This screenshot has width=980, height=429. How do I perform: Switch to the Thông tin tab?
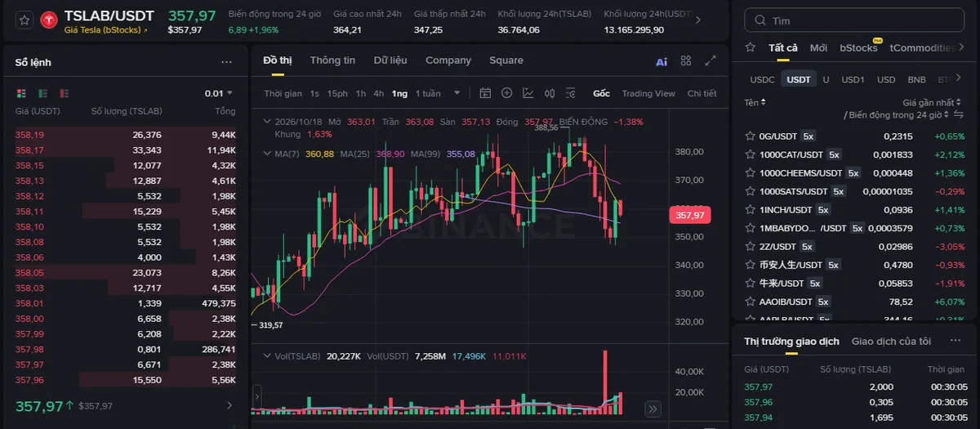tap(332, 60)
